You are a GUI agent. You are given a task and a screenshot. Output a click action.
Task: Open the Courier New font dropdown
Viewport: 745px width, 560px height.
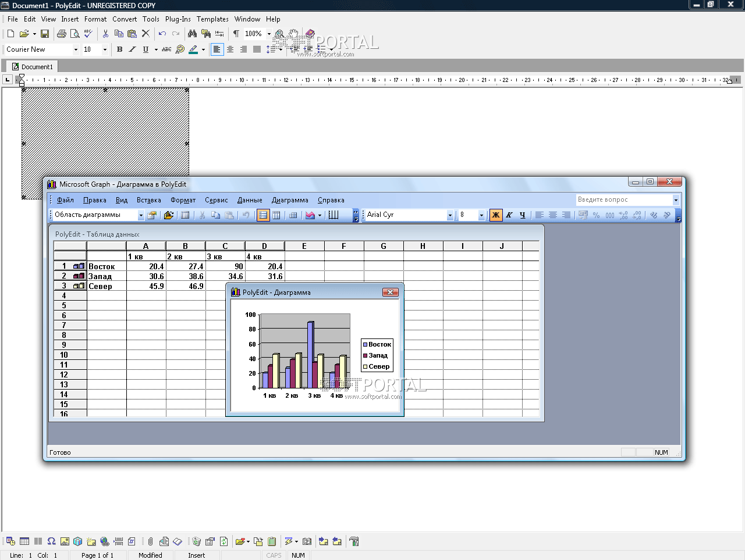click(x=76, y=49)
